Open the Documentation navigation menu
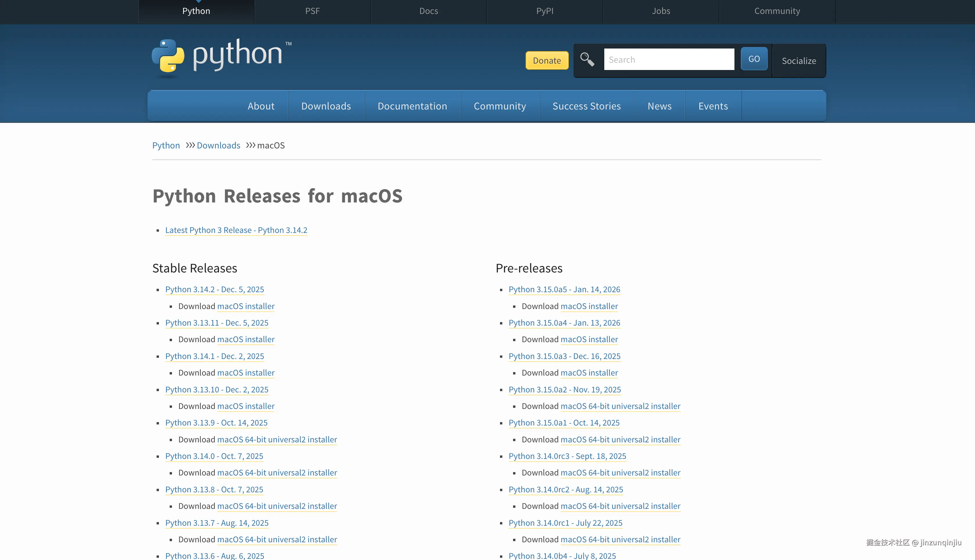This screenshot has width=975, height=560. pos(412,106)
